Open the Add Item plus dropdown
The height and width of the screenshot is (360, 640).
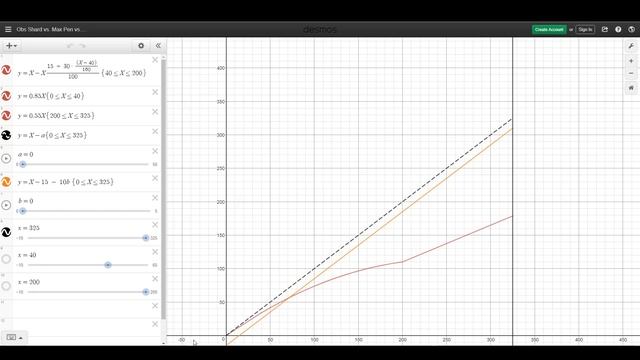click(11, 46)
